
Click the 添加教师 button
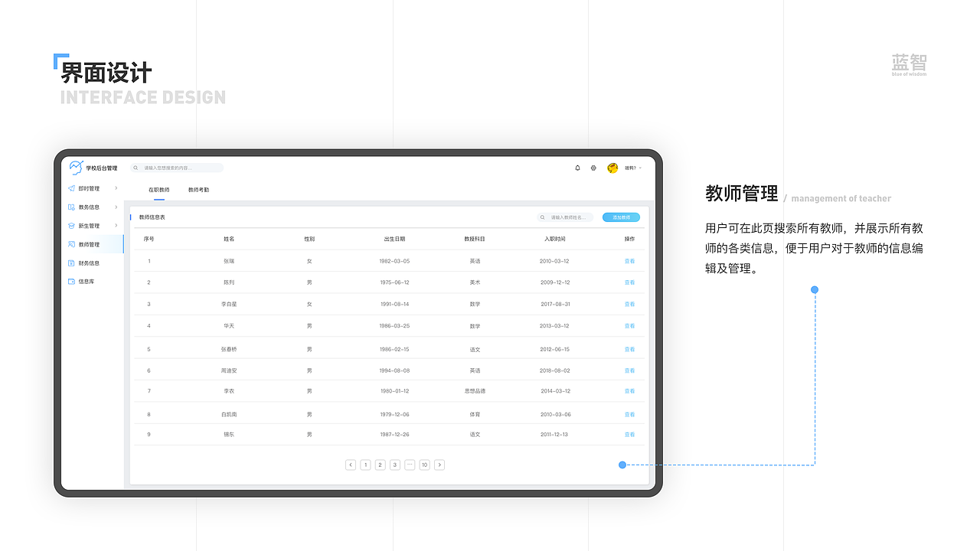click(621, 217)
